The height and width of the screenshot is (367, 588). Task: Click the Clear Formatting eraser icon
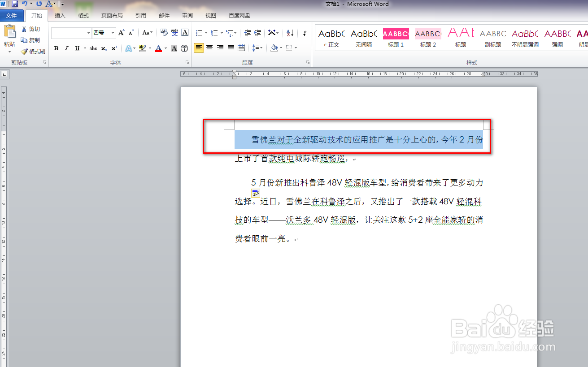coord(164,33)
